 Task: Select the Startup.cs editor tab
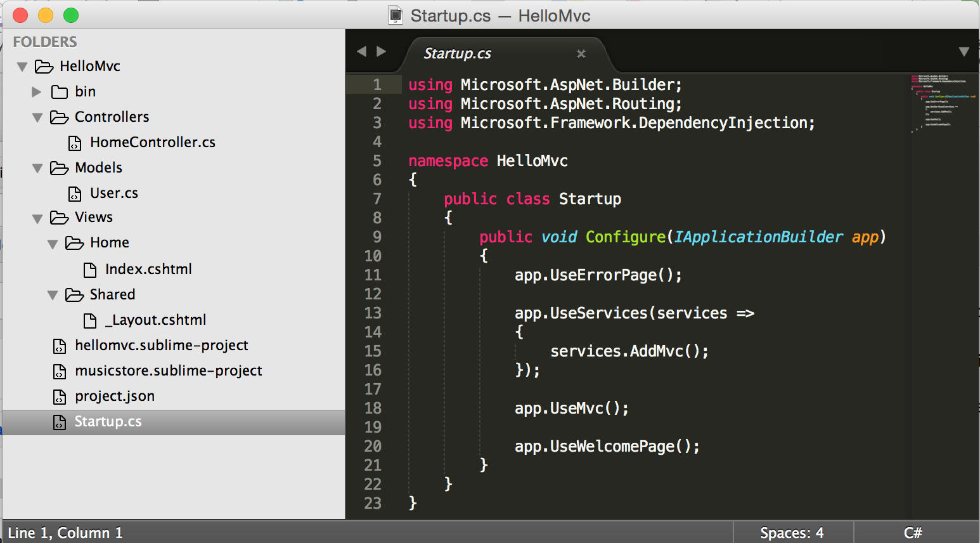coord(458,53)
